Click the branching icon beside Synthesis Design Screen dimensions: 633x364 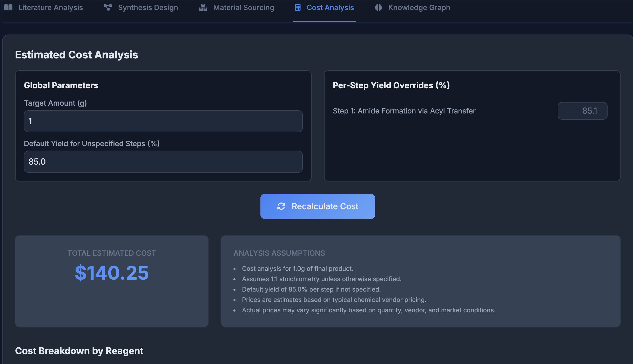pyautogui.click(x=108, y=8)
